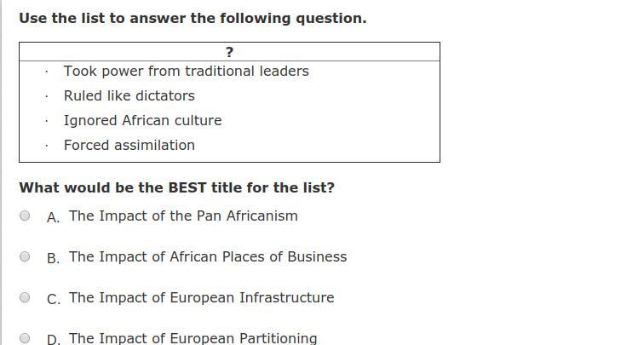Click the 'Ruled like dictators' list item
This screenshot has width=644, height=345.
[x=129, y=95]
